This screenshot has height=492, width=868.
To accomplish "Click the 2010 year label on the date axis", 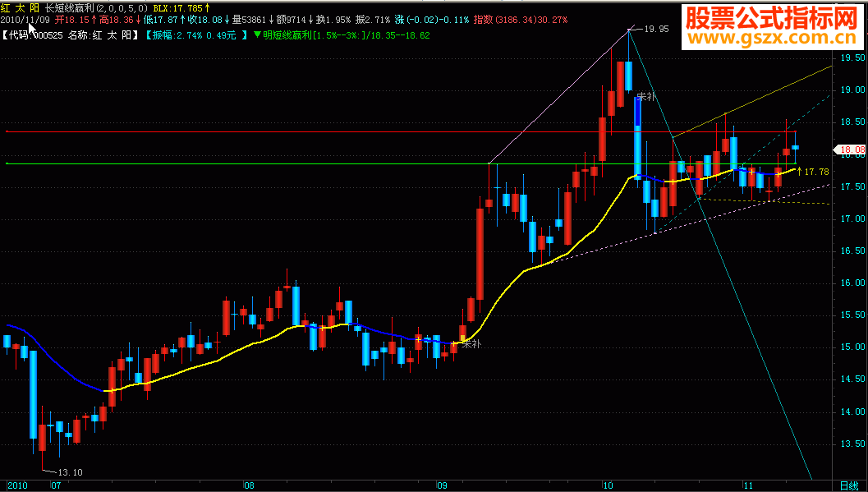I will pyautogui.click(x=18, y=486).
